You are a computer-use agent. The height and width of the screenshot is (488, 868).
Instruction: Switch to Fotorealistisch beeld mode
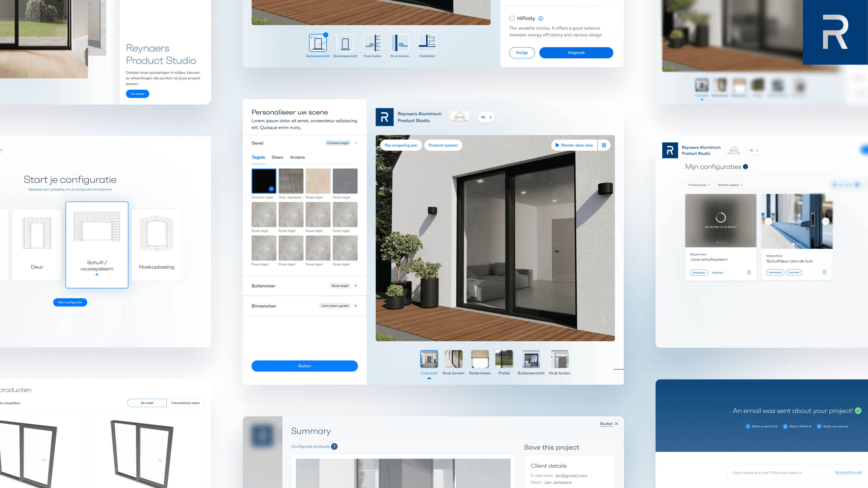click(x=185, y=403)
